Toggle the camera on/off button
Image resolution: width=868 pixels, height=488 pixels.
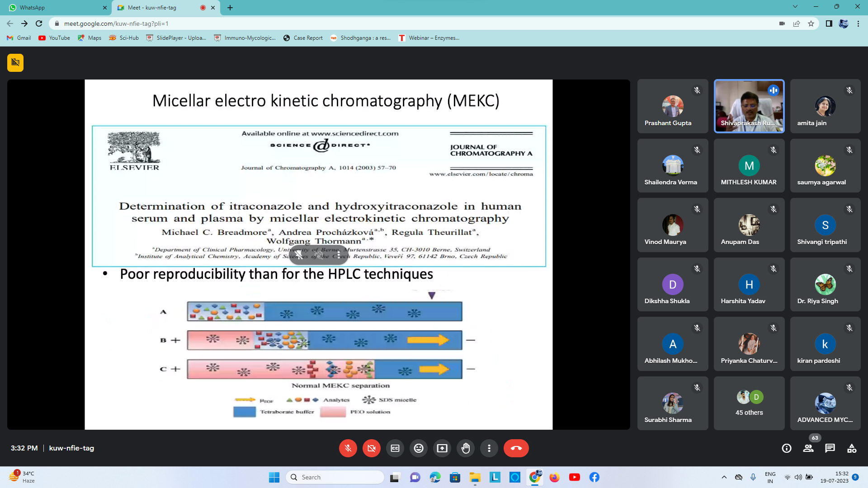click(372, 448)
